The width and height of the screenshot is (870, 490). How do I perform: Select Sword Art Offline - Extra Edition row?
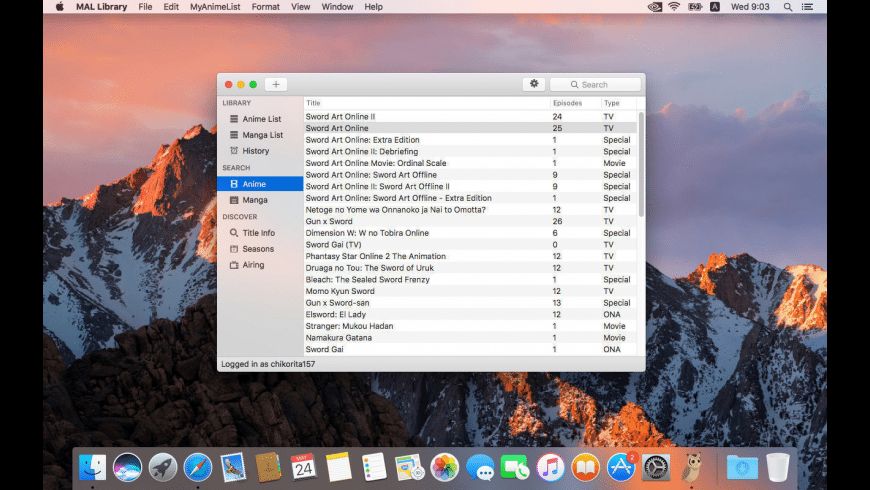pos(471,198)
